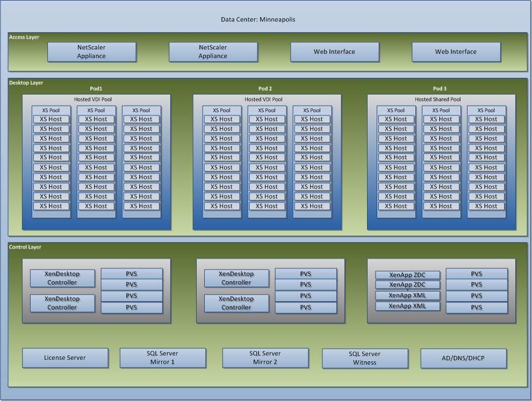
Task: Click the topmost XenApp ZDC box
Action: (x=407, y=275)
